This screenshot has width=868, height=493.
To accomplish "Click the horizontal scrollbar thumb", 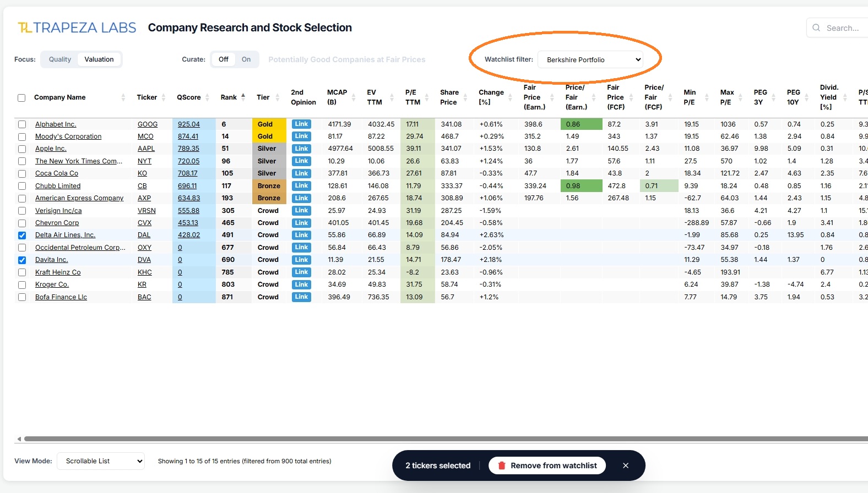I will click(446, 439).
